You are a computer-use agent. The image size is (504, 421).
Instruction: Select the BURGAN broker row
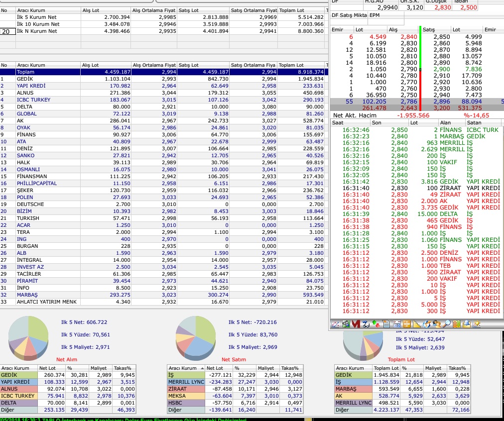(x=164, y=246)
